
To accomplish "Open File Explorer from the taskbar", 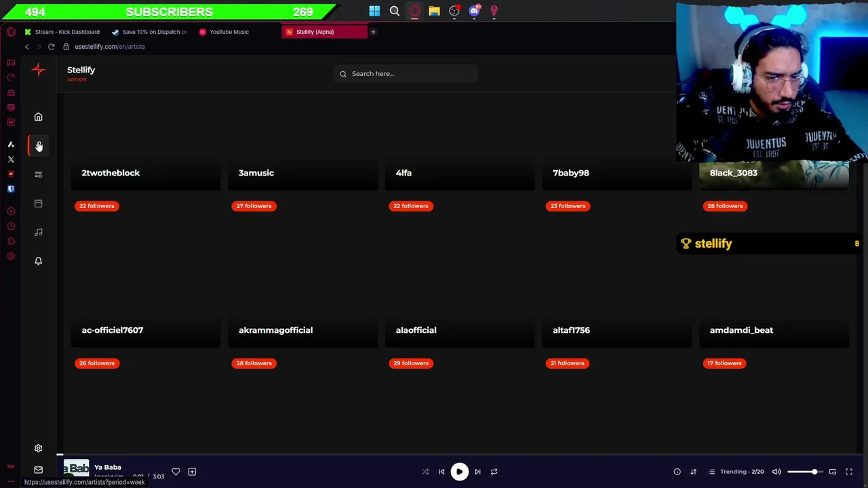I will [434, 11].
